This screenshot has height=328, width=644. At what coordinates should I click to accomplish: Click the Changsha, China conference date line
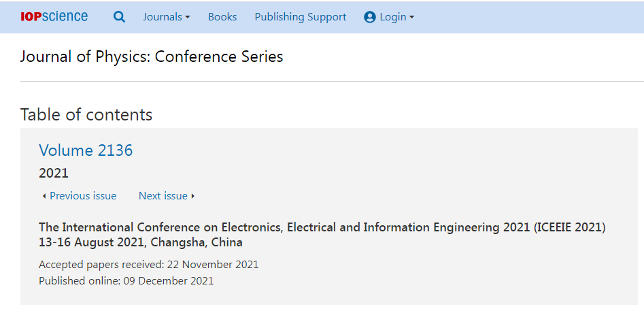click(141, 242)
